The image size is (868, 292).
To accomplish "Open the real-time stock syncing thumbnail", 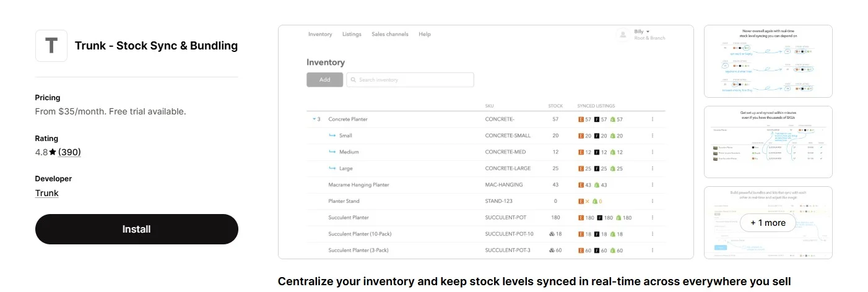I will (x=768, y=61).
